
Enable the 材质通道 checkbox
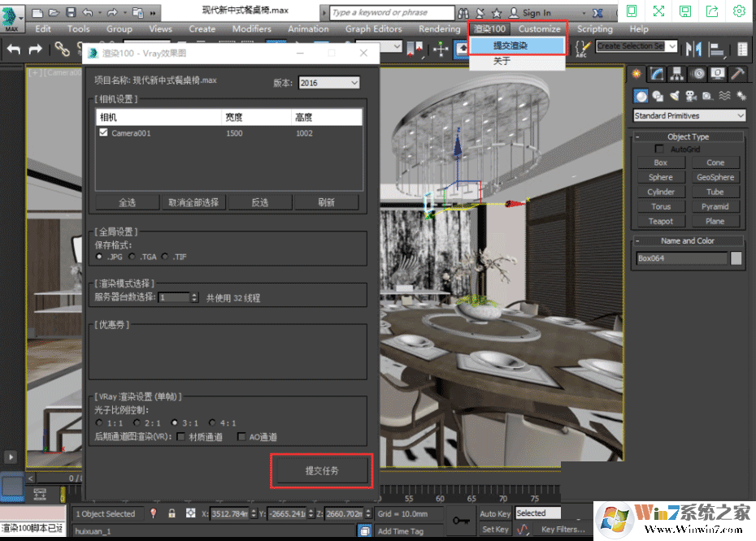180,436
